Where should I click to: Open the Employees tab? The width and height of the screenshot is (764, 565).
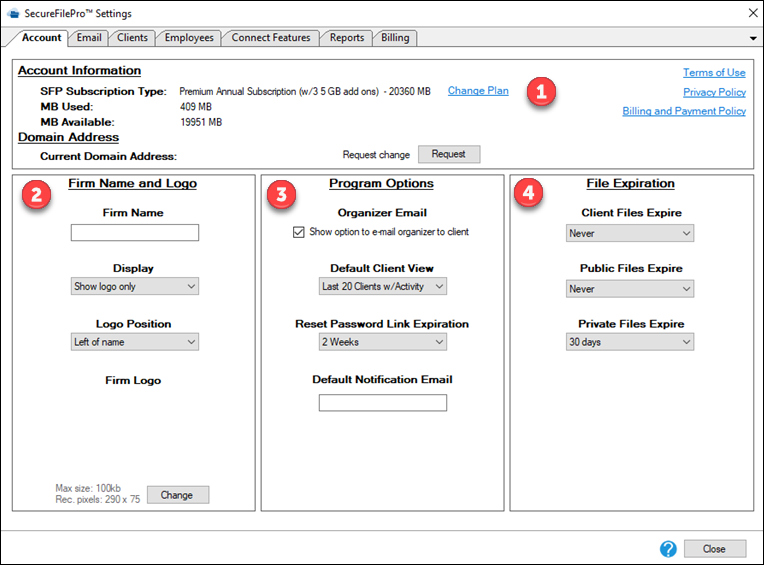[x=189, y=38]
